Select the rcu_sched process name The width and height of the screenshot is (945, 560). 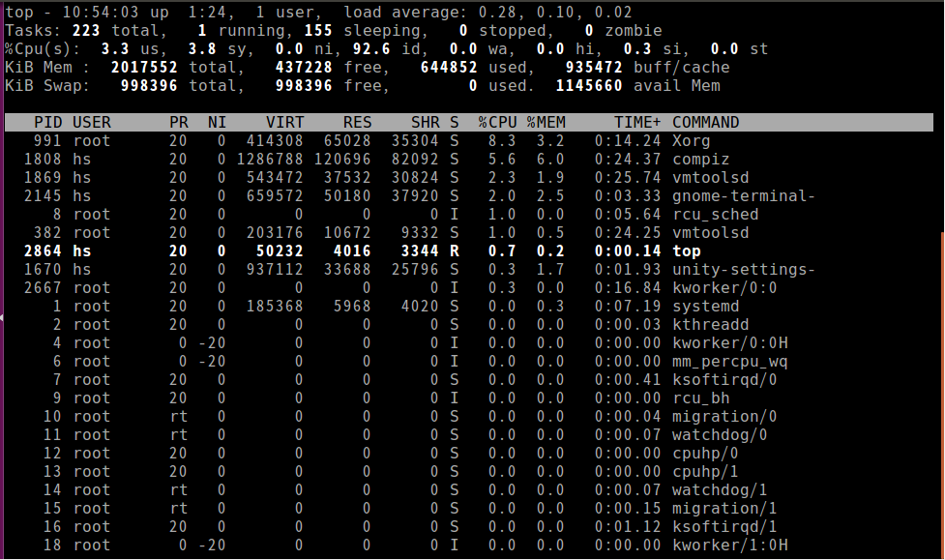[716, 215]
